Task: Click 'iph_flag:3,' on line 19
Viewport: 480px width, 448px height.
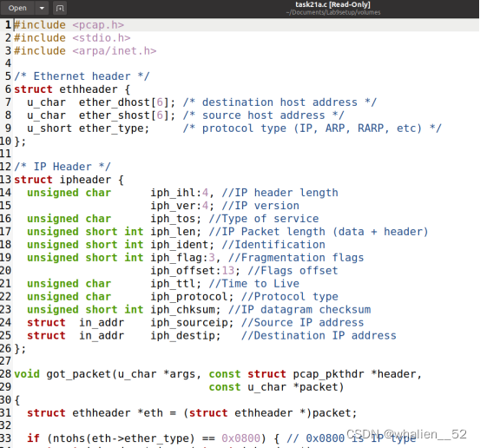Action: click(185, 258)
